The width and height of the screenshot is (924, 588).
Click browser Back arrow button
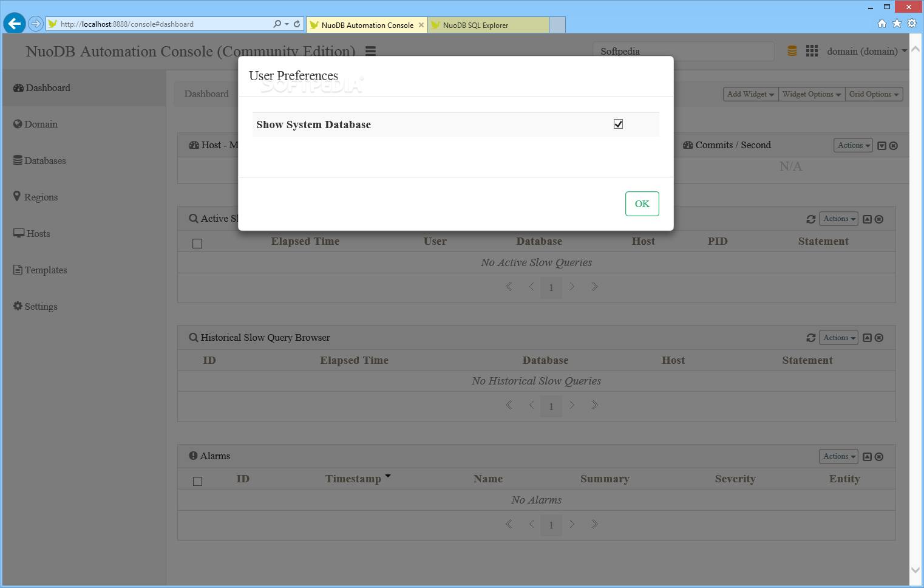[15, 24]
